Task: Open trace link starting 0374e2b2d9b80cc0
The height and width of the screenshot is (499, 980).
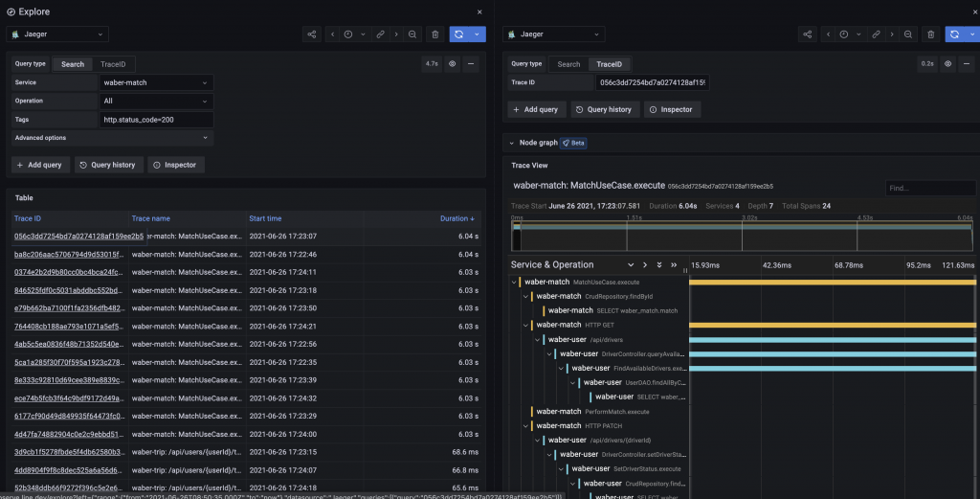Action: point(69,273)
